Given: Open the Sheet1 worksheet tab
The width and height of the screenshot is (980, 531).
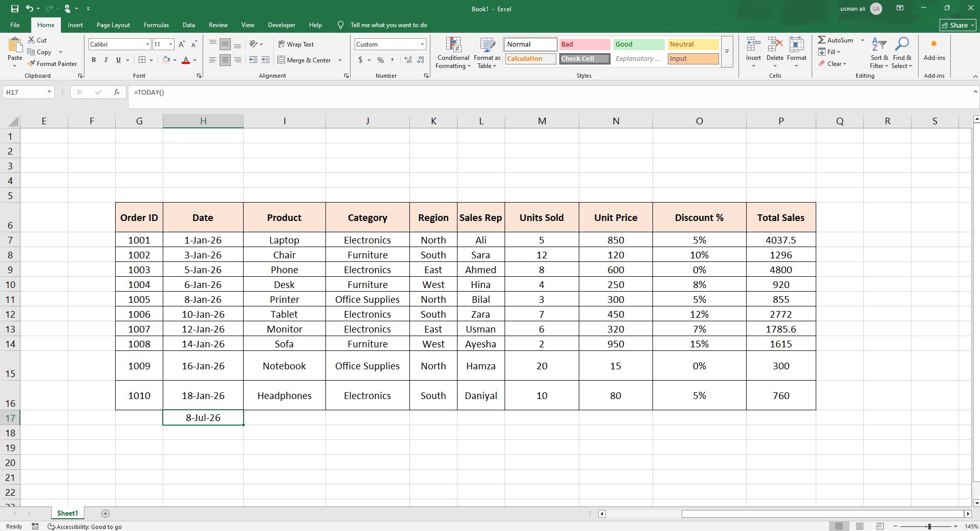Looking at the screenshot, I should pyautogui.click(x=68, y=513).
